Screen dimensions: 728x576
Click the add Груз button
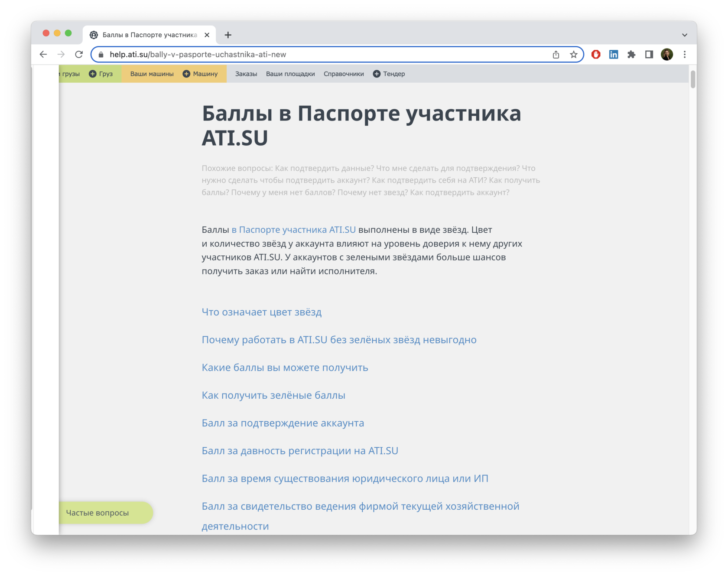pyautogui.click(x=101, y=74)
